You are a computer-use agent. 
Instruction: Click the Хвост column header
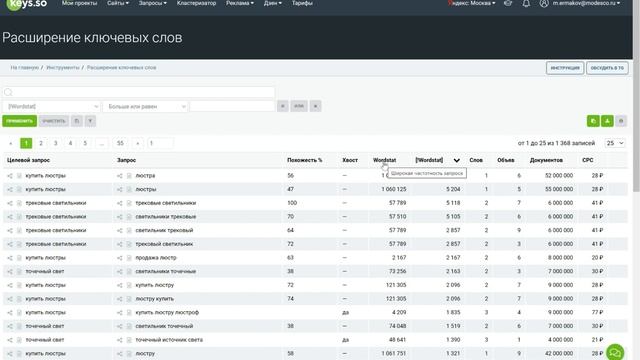point(350,160)
